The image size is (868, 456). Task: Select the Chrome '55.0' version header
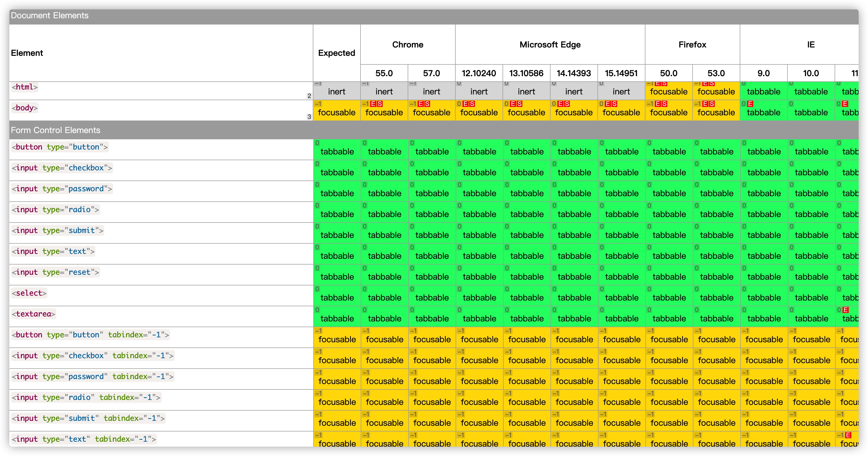pyautogui.click(x=384, y=73)
